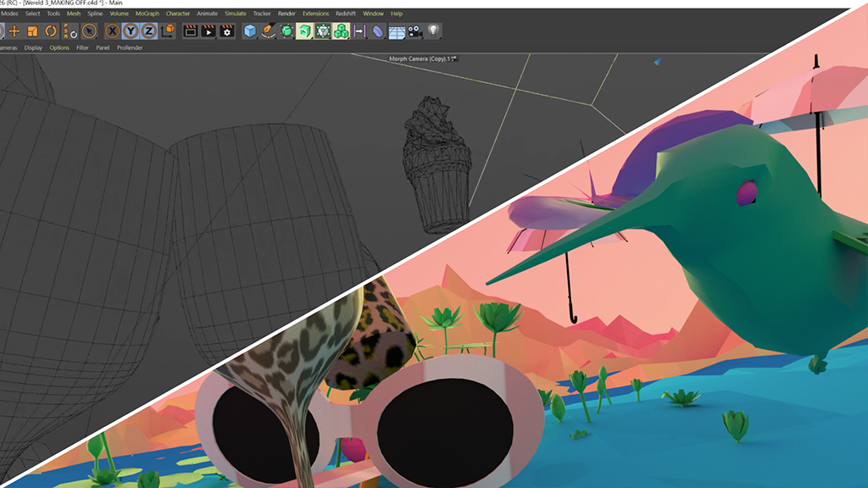Click Render to Picture Viewer icon
This screenshot has height=488, width=868.
coord(209,31)
